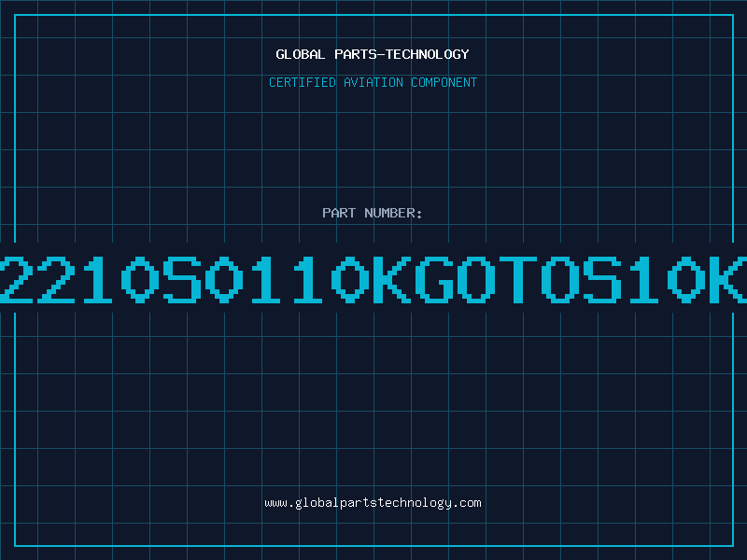The width and height of the screenshot is (747, 560).
Task: Open the www.globalpartstechnology.com link
Action: coord(373,503)
